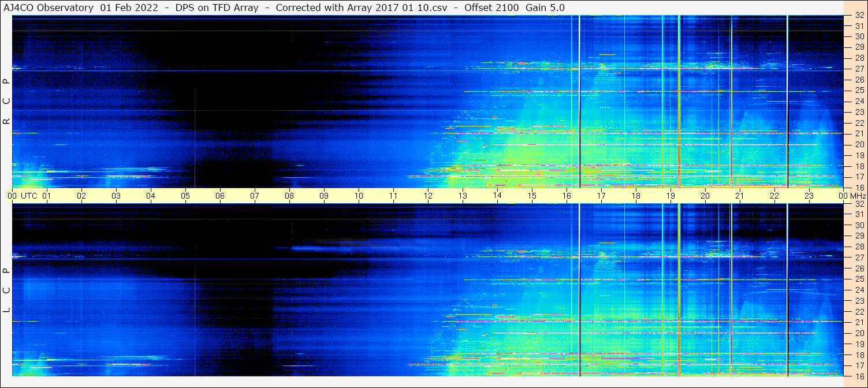The image size is (868, 388).
Task: Click the 19 MHz label on RCP scale
Action: [x=859, y=155]
